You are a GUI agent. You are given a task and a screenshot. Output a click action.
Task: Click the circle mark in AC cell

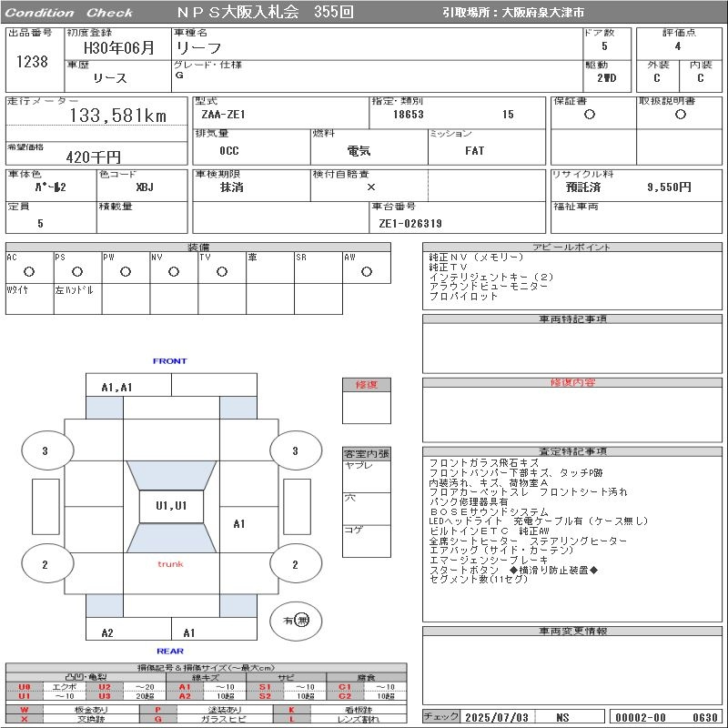coord(29,271)
